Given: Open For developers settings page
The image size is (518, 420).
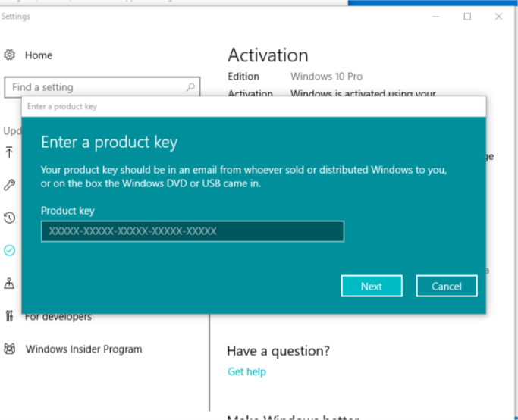Looking at the screenshot, I should [58, 317].
